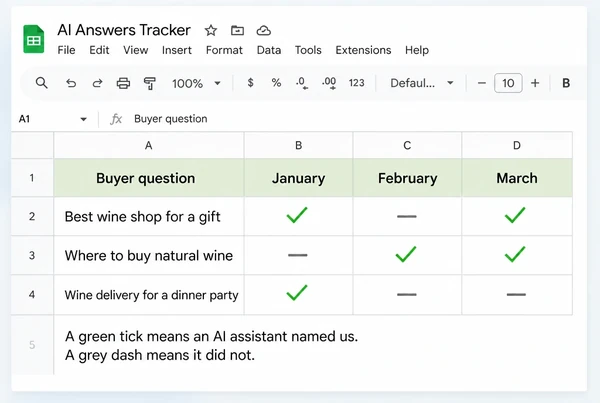Select the "February" header cell

point(407,178)
